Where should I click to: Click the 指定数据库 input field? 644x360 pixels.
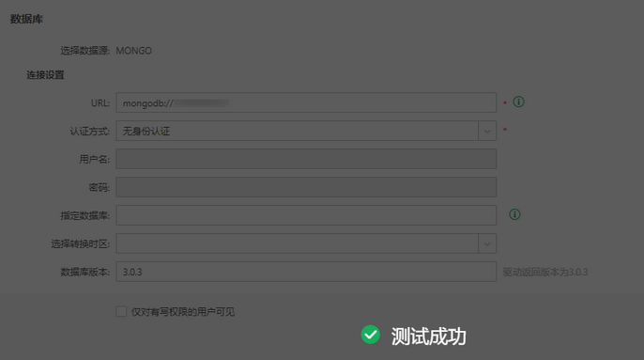point(306,215)
